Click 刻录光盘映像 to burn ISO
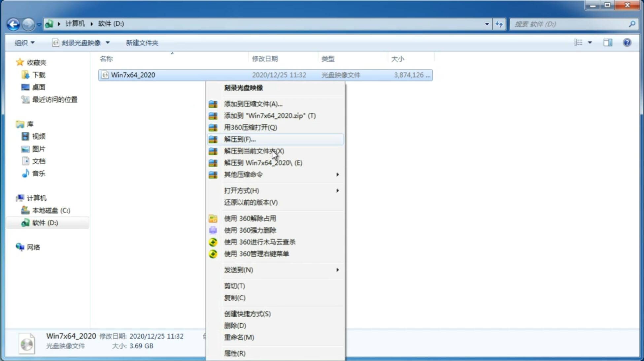 pyautogui.click(x=244, y=87)
